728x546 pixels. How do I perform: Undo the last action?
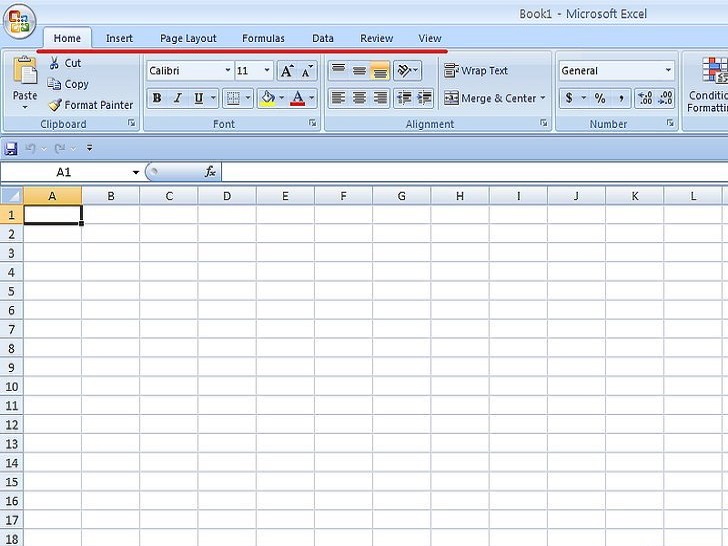(x=31, y=149)
